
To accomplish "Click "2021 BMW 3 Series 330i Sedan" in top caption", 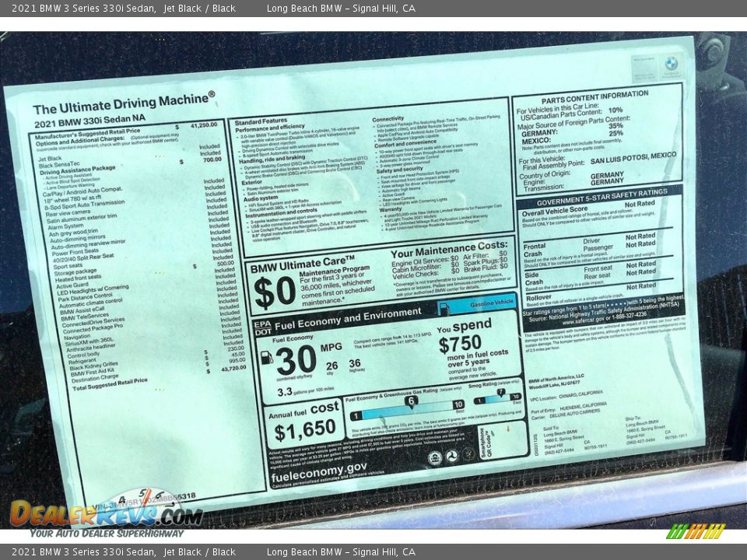I will point(83,8).
